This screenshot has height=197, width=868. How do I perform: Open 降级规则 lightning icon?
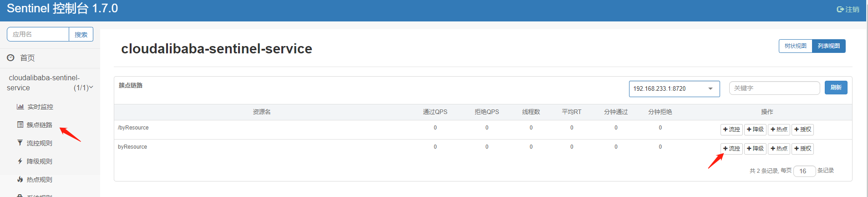click(20, 161)
